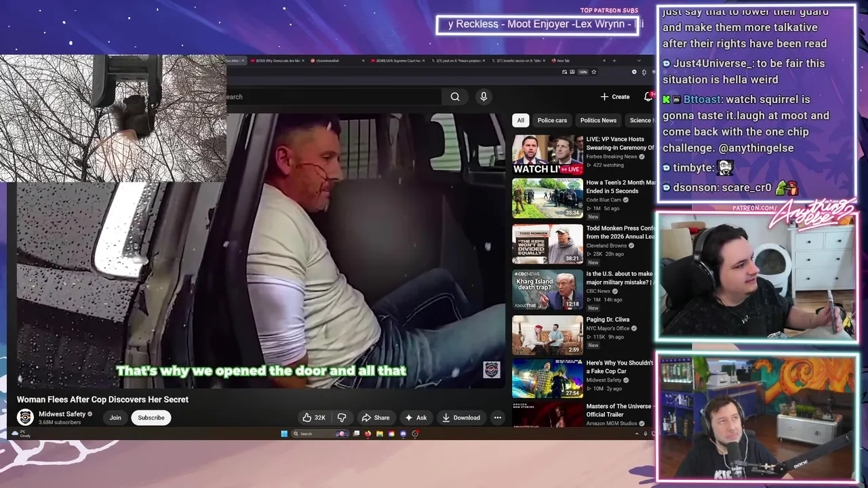
Task: Switch to 'LIVE: Supreme Court' tab
Action: tap(397, 60)
